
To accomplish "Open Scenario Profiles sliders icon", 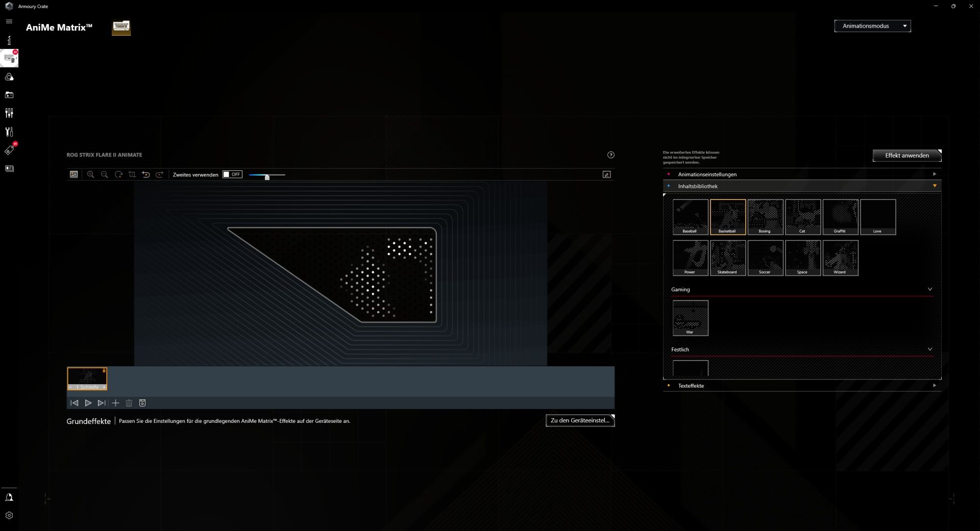I will pyautogui.click(x=9, y=113).
